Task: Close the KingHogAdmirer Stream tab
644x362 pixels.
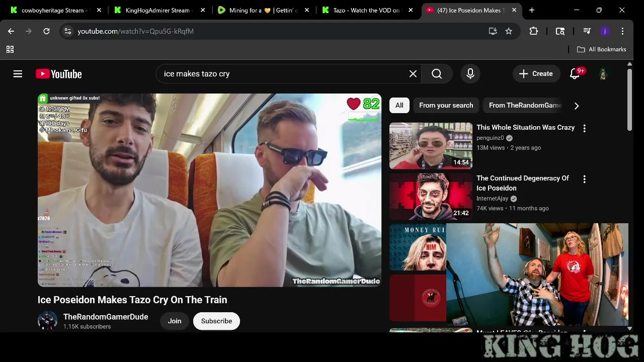Action: tap(203, 10)
